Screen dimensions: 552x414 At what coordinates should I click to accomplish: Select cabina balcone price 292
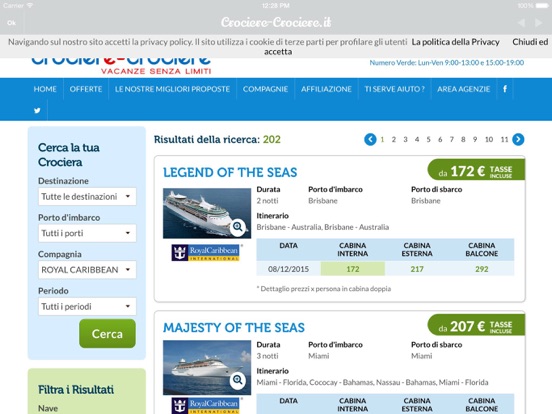(x=482, y=269)
